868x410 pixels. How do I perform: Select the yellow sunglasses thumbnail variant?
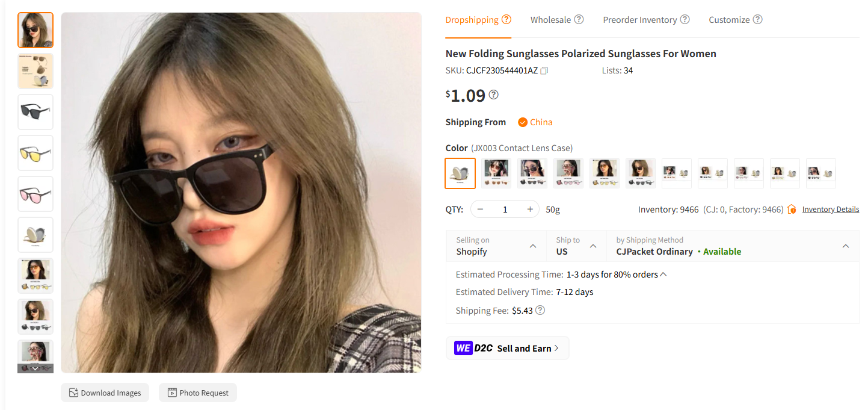click(x=35, y=153)
